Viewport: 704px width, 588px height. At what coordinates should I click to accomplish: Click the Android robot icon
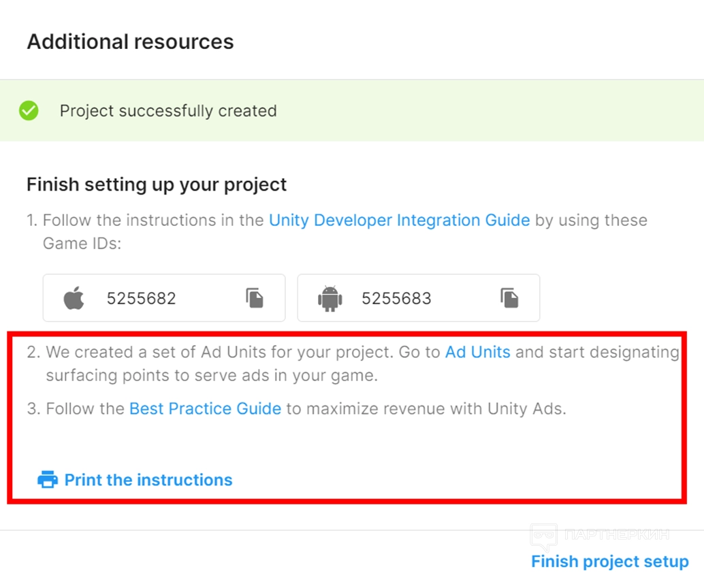tap(330, 298)
